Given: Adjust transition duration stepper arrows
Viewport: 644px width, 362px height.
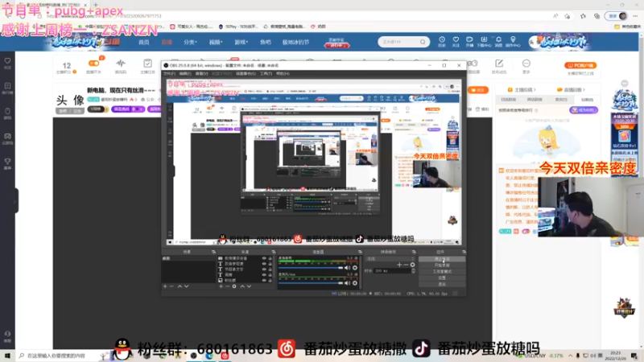Looking at the screenshot, I should [x=413, y=271].
